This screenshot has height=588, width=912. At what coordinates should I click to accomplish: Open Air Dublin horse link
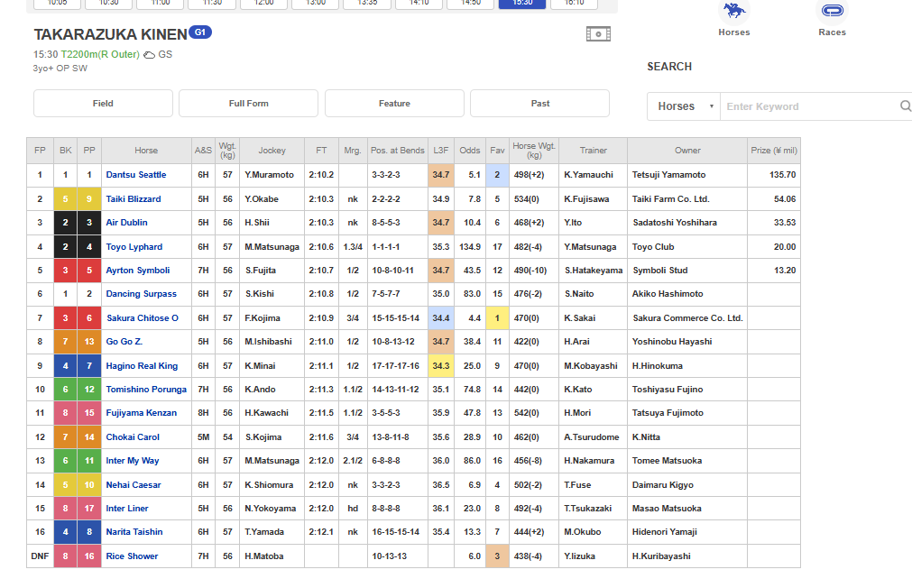pos(127,222)
